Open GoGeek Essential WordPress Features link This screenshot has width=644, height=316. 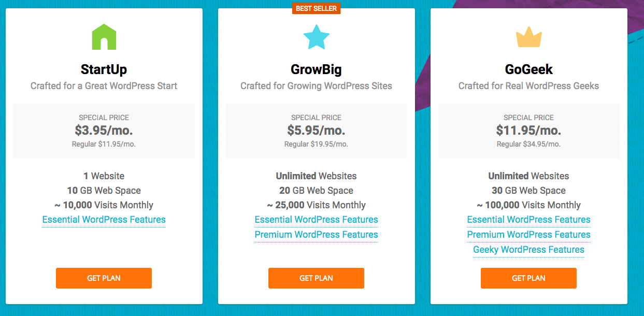[529, 220]
